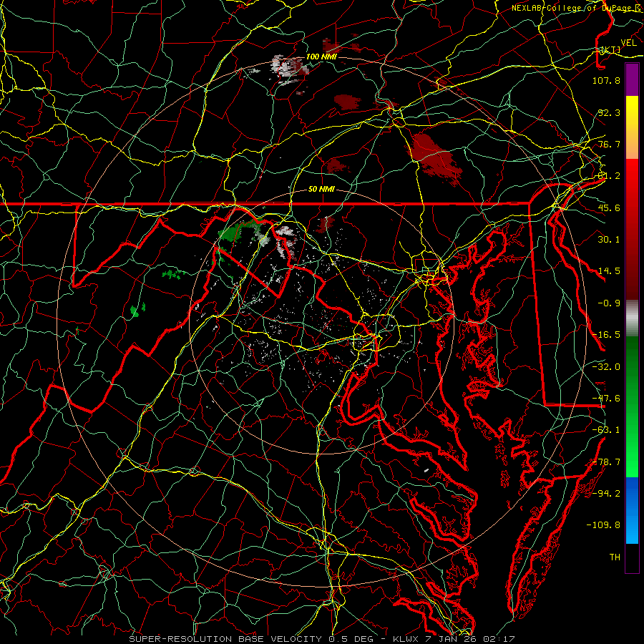
Task: Select the 30.1 velocity scale value
Action: pyautogui.click(x=609, y=240)
